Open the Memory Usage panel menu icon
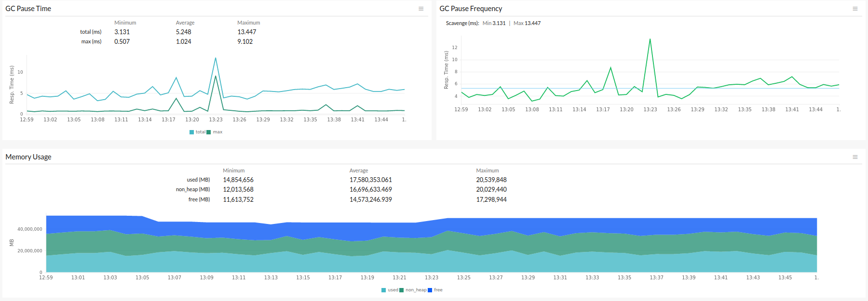 pos(855,157)
